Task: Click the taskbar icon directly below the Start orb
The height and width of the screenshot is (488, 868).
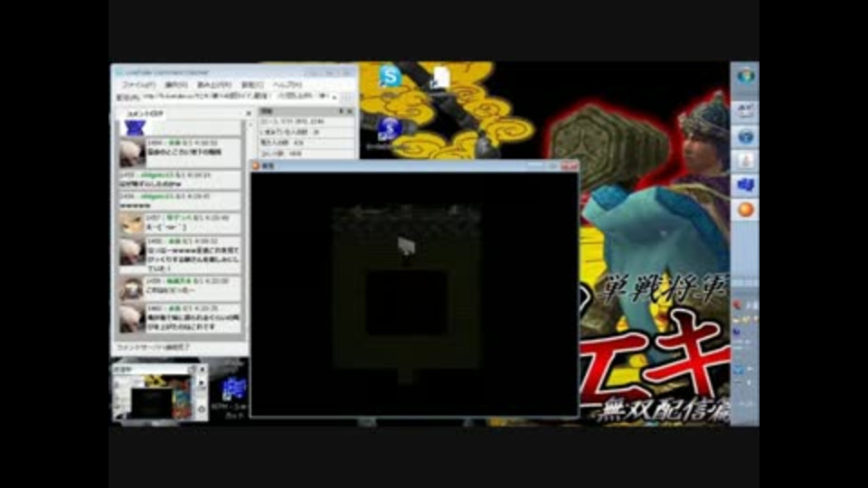Action: 746,111
